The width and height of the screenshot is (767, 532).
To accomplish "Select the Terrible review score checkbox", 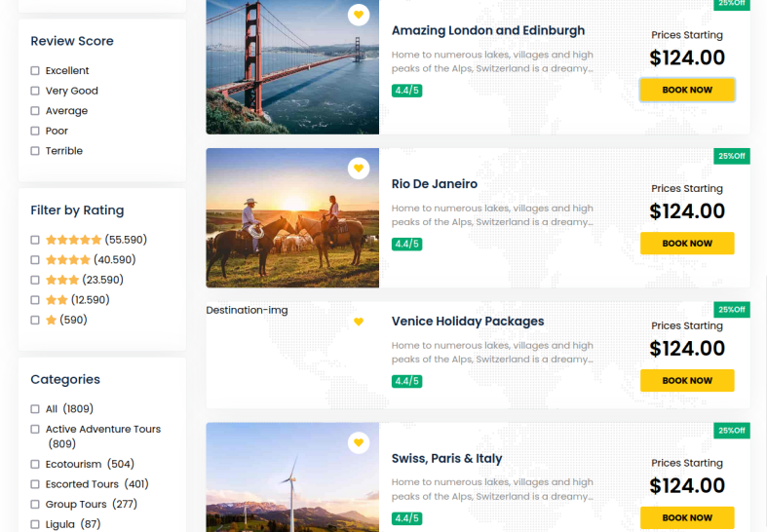I will coord(35,151).
